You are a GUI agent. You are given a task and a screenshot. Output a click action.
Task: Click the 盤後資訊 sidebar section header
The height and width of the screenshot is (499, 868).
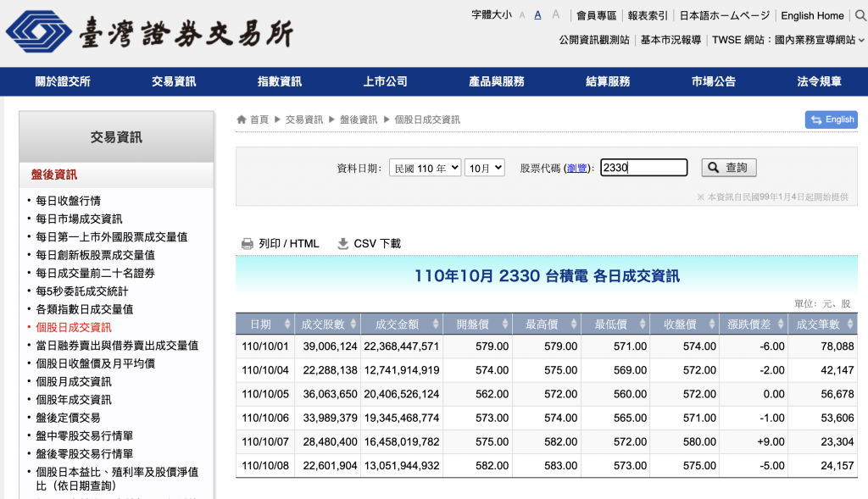click(54, 175)
